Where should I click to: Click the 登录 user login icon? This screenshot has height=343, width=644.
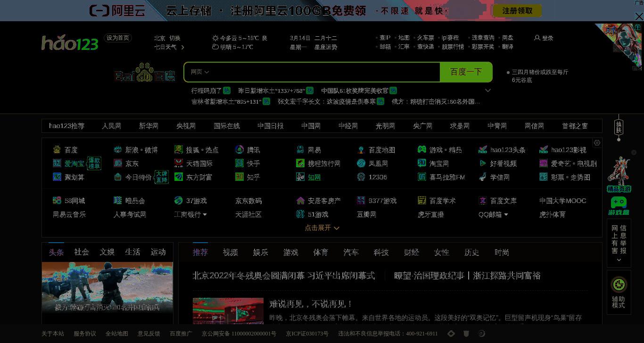(537, 38)
